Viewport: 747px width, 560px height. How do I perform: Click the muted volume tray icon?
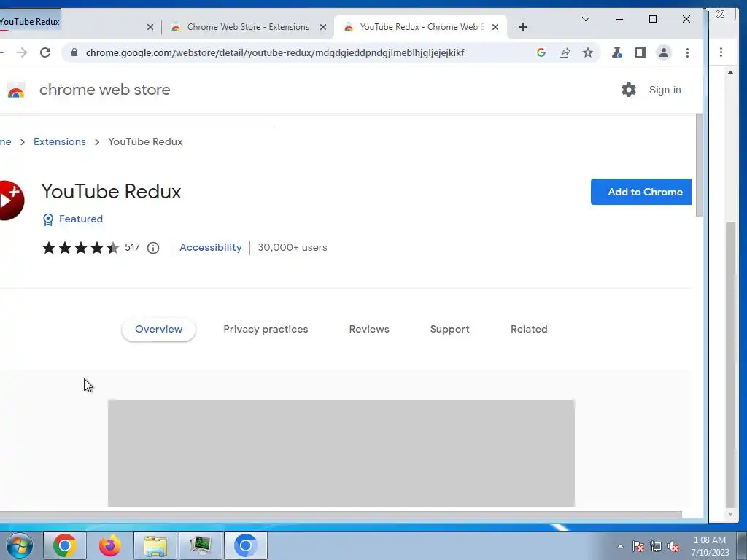[673, 546]
